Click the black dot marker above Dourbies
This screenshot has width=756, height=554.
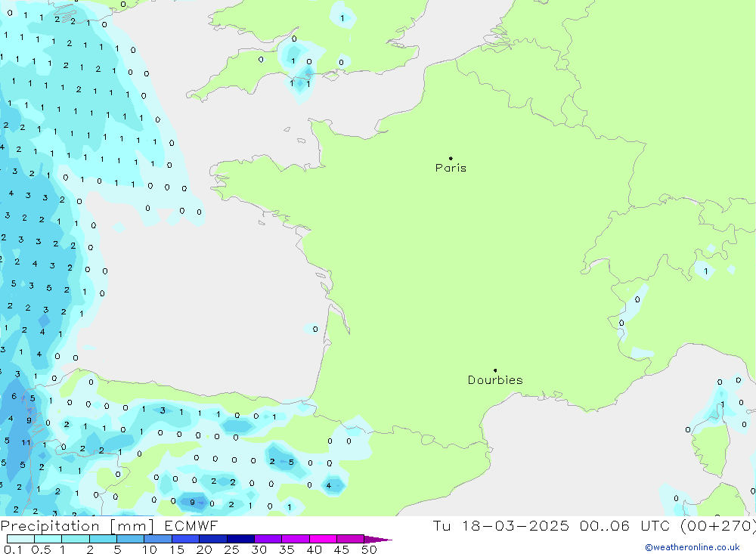(x=495, y=370)
